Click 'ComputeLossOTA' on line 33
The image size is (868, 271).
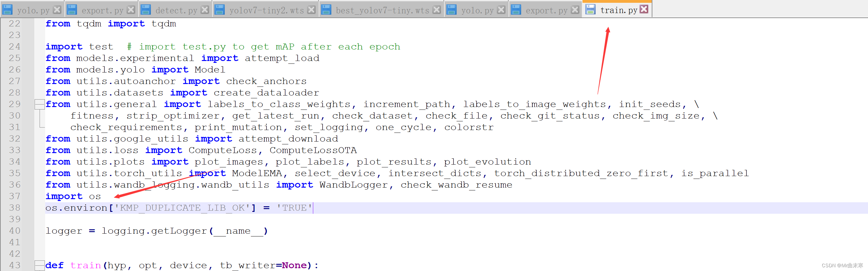tap(313, 150)
